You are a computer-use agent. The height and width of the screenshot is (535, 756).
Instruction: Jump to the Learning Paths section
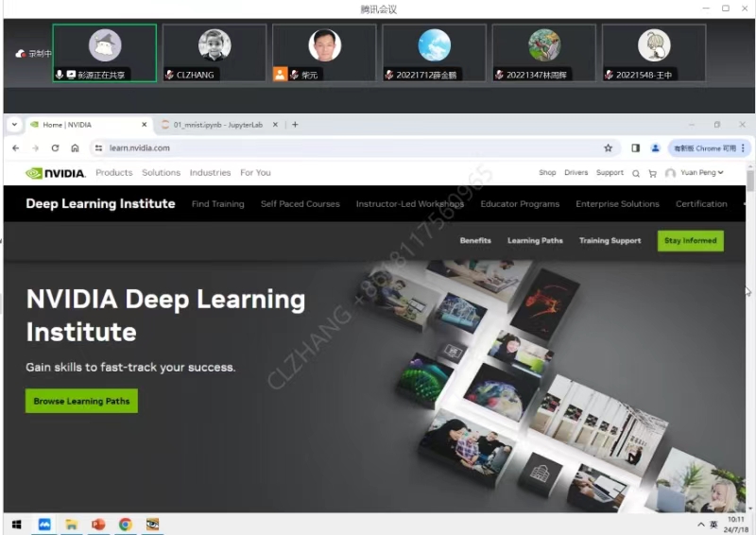[535, 241]
